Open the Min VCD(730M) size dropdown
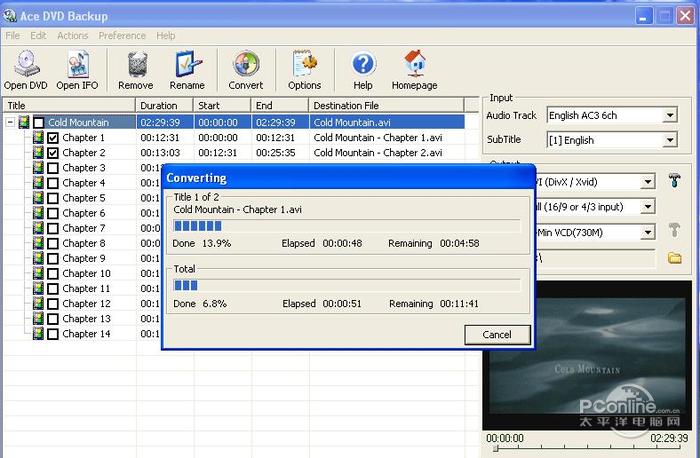 [x=648, y=232]
